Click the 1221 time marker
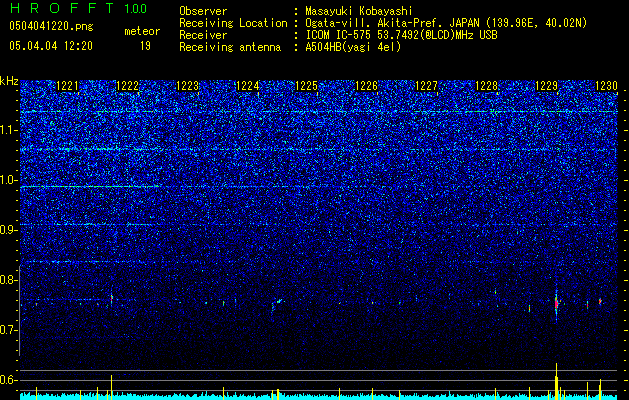Screen dimensions: 629x400 click(67, 86)
